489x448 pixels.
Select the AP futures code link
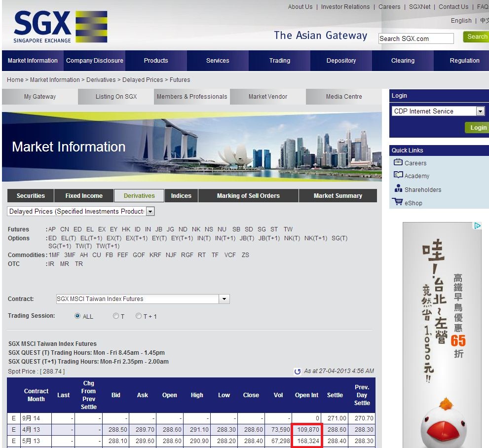tap(52, 229)
